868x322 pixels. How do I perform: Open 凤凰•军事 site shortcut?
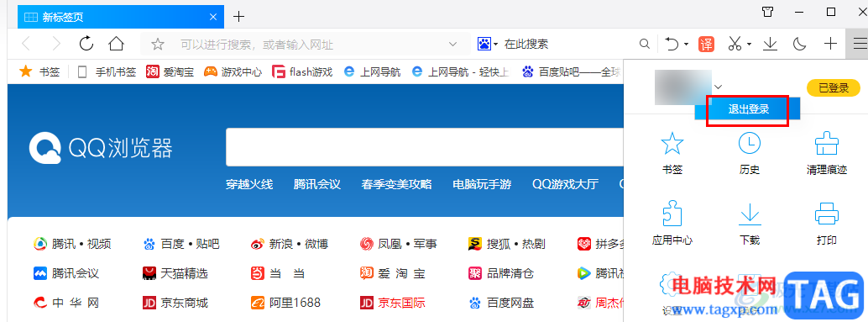click(x=398, y=244)
